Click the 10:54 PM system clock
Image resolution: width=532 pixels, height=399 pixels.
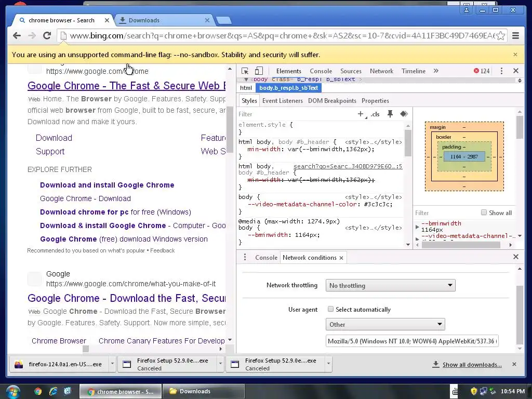coord(512,391)
